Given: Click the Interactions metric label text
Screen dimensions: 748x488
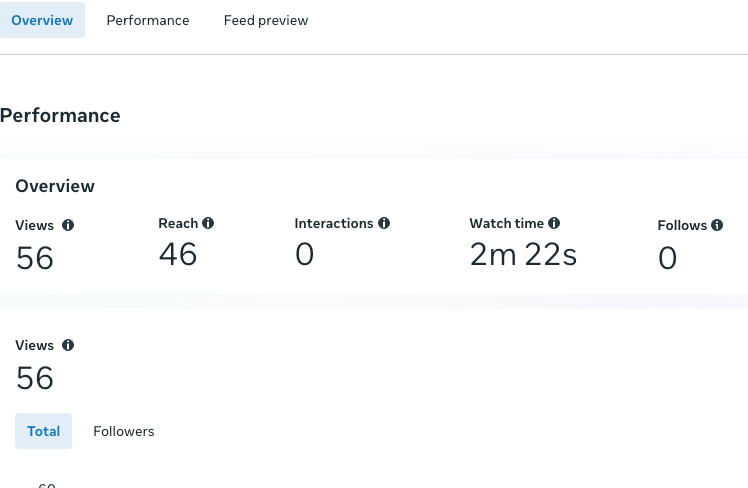Looking at the screenshot, I should [x=333, y=224].
